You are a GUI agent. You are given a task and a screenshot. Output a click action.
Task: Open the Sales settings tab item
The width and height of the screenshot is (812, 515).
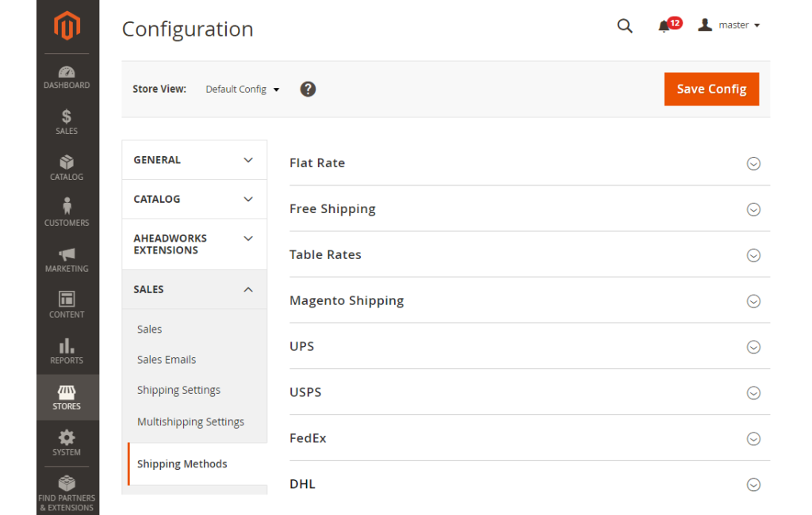point(149,329)
